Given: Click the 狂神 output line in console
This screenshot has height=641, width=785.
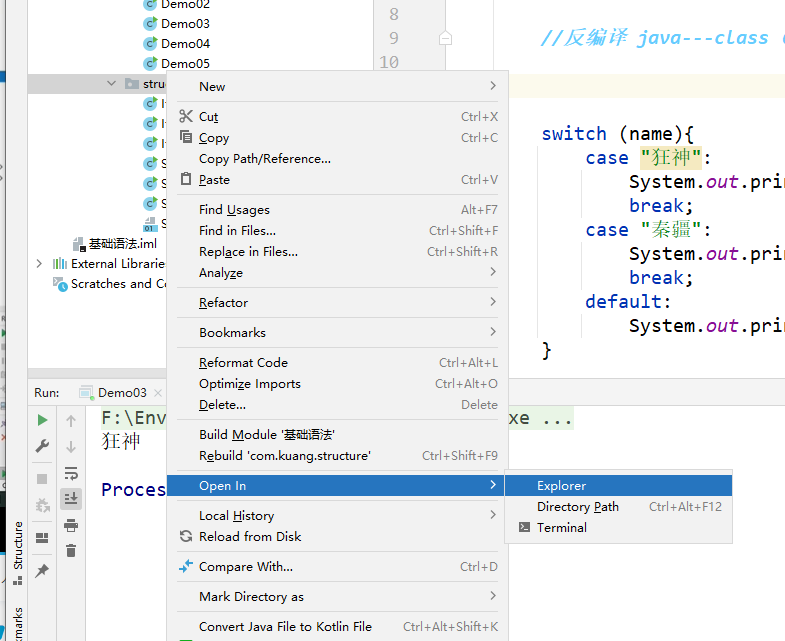Looking at the screenshot, I should coord(121,441).
